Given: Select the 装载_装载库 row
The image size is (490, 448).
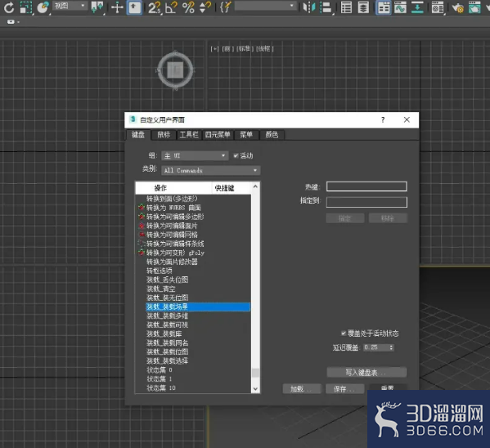Looking at the screenshot, I should click(x=193, y=334).
